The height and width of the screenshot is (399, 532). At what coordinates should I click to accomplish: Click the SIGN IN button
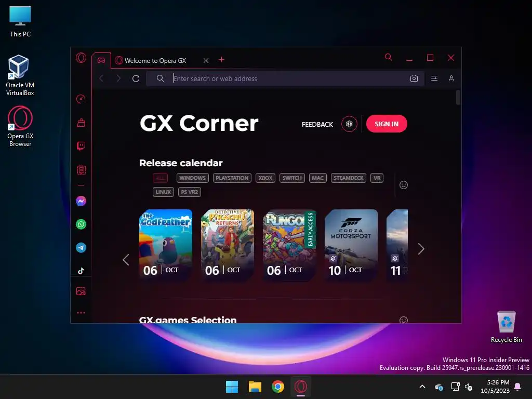[x=387, y=124]
